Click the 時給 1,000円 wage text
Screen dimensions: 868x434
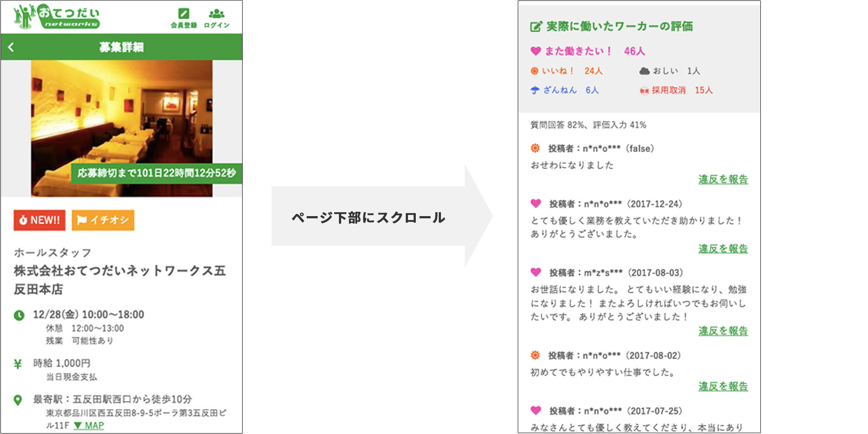coord(62,363)
